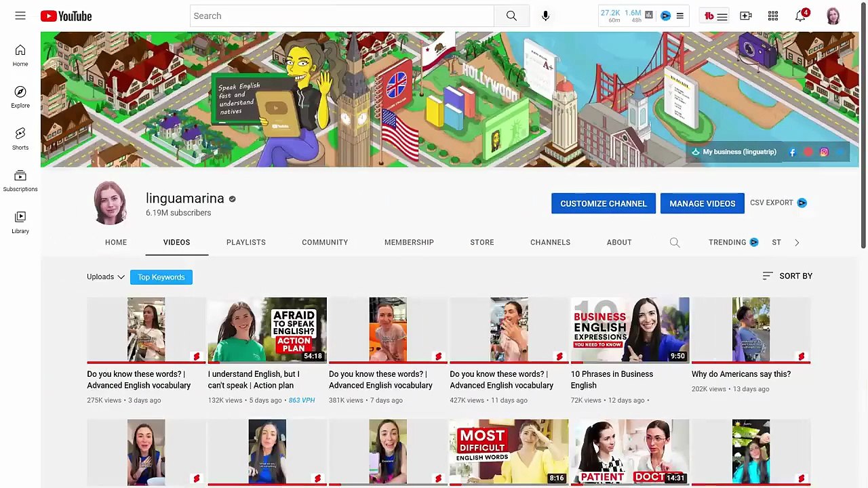Open Subscriptions in the sidebar
The image size is (868, 488).
pos(20,181)
